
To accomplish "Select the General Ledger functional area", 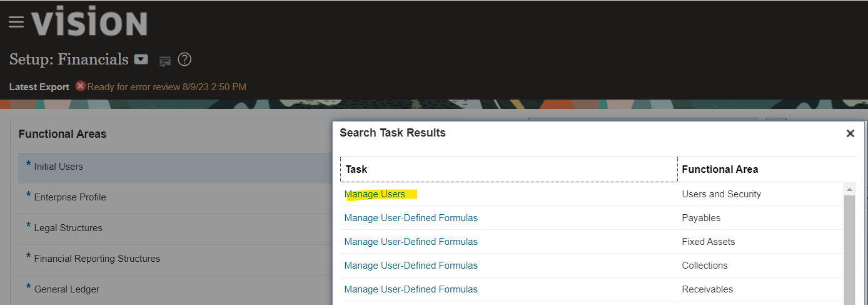I will point(175,289).
